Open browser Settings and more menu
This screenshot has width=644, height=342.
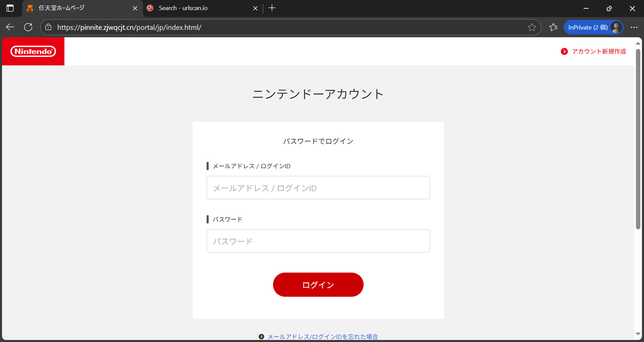(634, 27)
